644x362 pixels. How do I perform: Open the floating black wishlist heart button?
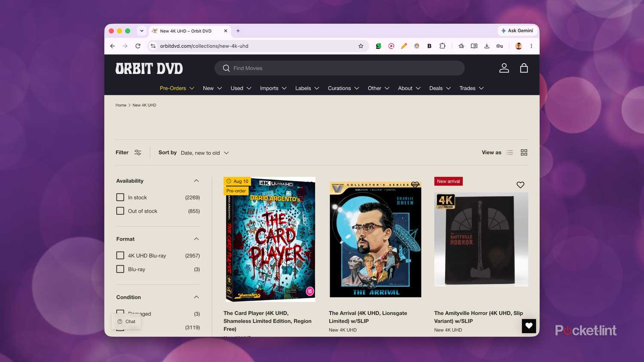tap(529, 326)
